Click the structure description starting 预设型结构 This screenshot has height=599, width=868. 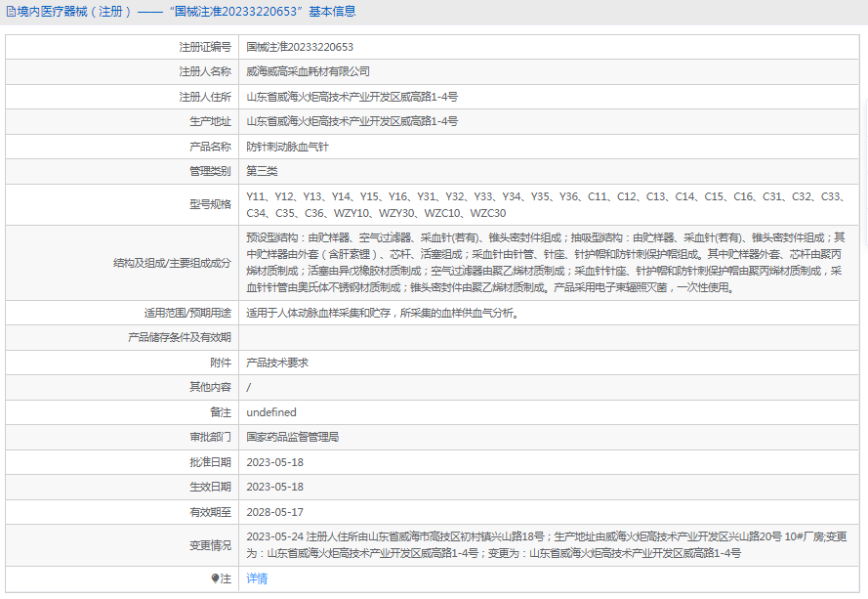[x=545, y=263]
